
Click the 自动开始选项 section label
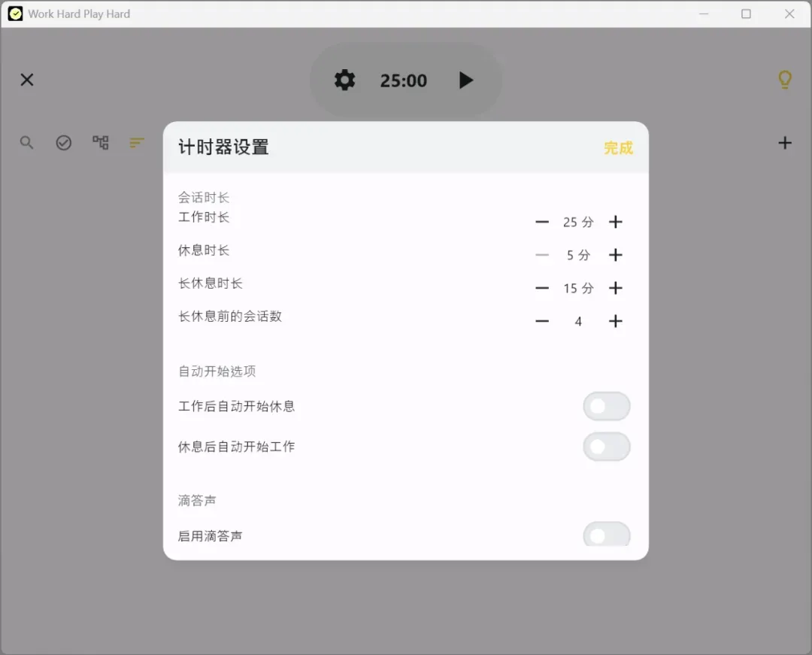pyautogui.click(x=217, y=371)
